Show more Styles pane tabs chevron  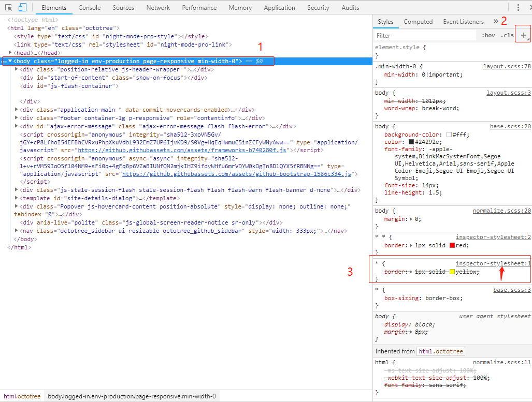pyautogui.click(x=496, y=21)
